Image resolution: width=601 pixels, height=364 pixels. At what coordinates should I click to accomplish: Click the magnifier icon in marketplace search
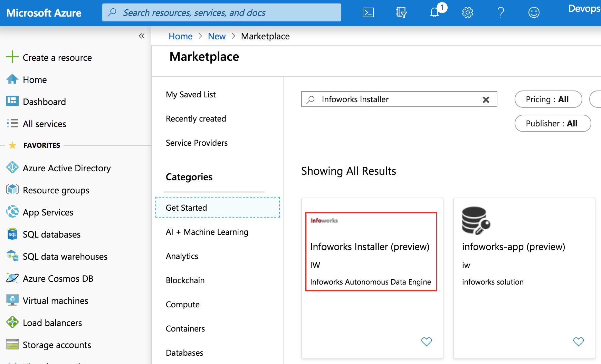tap(311, 99)
